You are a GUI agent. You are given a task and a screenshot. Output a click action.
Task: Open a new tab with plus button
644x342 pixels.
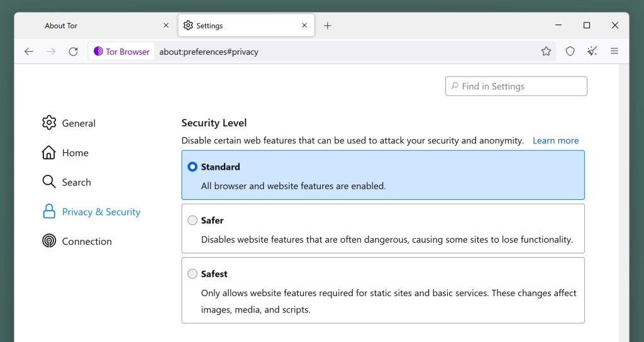(327, 25)
